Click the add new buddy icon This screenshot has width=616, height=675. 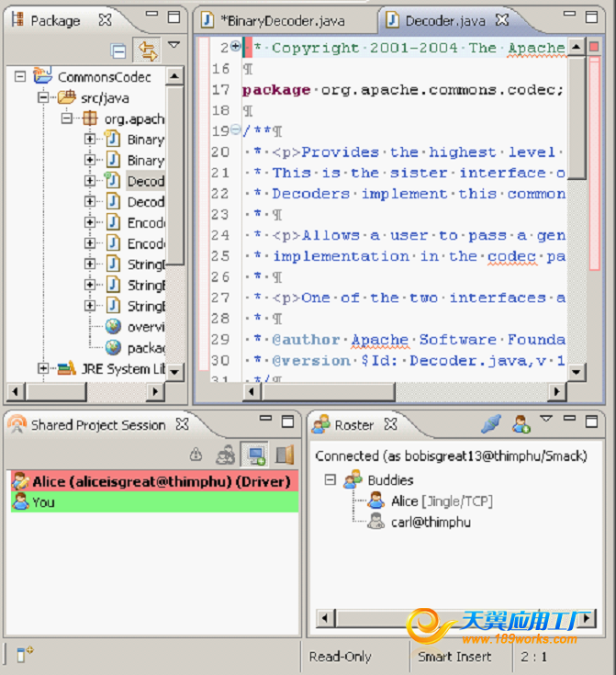(x=521, y=424)
